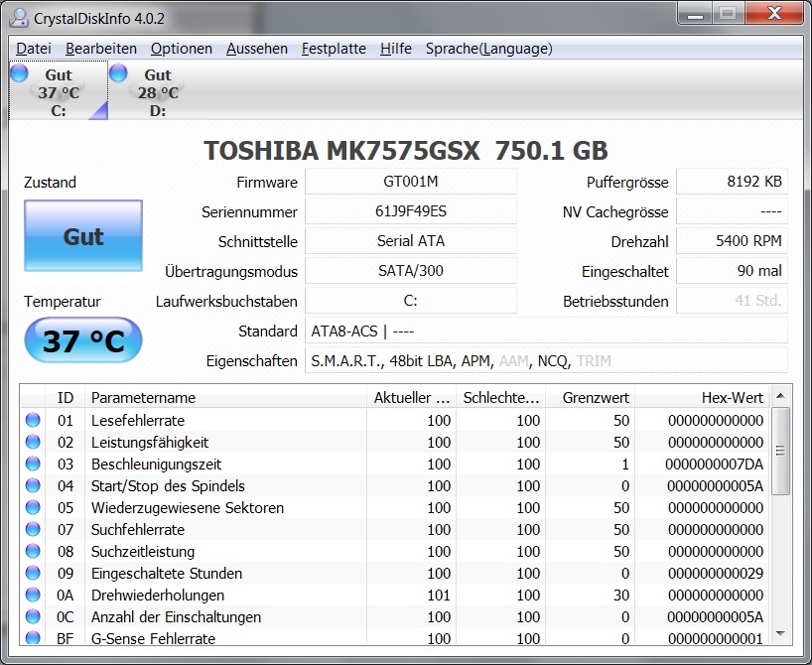Select the D: drive status orb icon
Image resolution: width=812 pixels, height=665 pixels.
118,73
